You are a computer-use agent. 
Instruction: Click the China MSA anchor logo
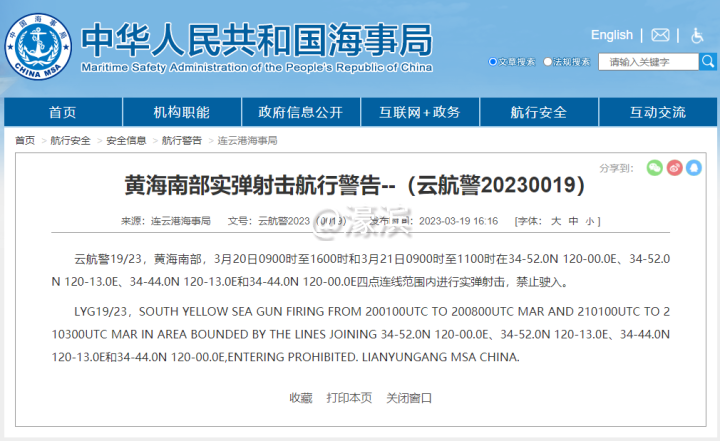[38, 46]
